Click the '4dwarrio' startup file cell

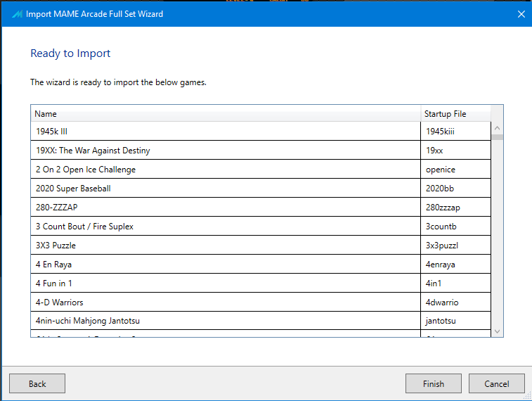tap(455, 303)
